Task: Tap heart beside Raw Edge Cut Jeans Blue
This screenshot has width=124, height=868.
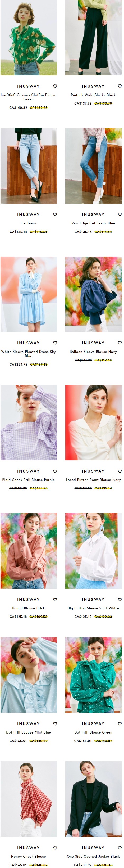Action: [120, 214]
